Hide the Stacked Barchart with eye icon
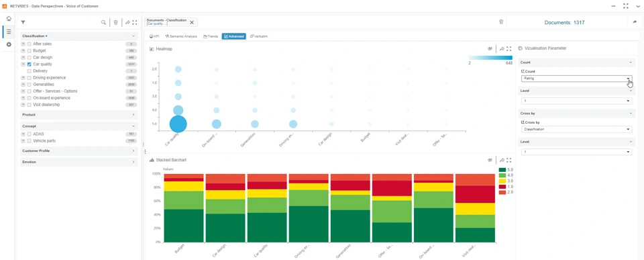The height and width of the screenshot is (260, 644). (x=490, y=160)
